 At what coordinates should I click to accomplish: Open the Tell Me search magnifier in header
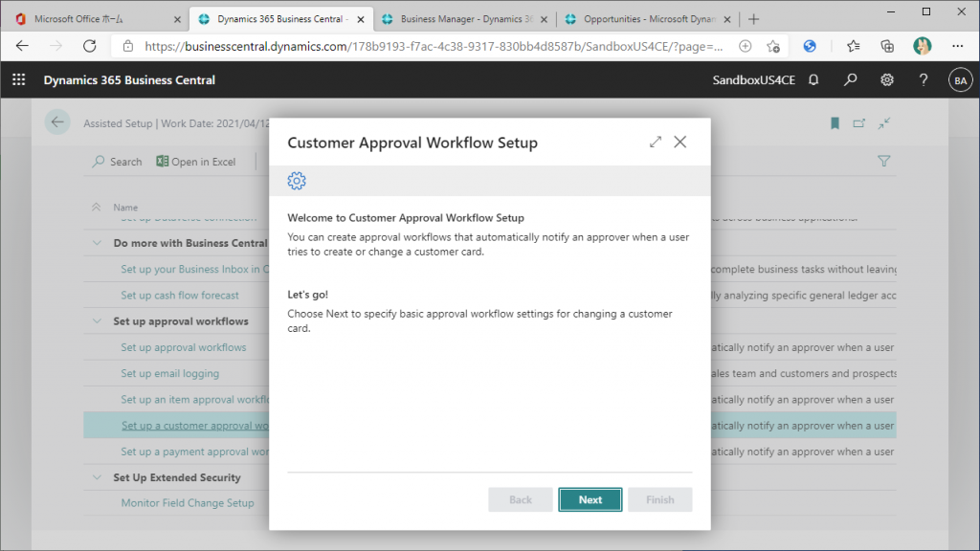point(850,80)
